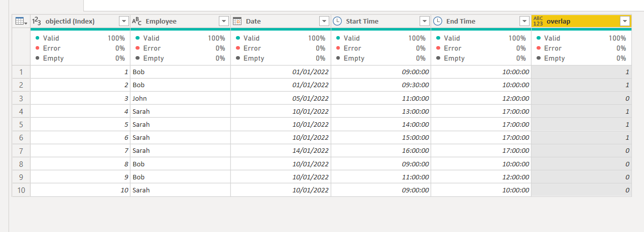644x232 pixels.
Task: Change date type icon of Date column
Action: click(237, 21)
